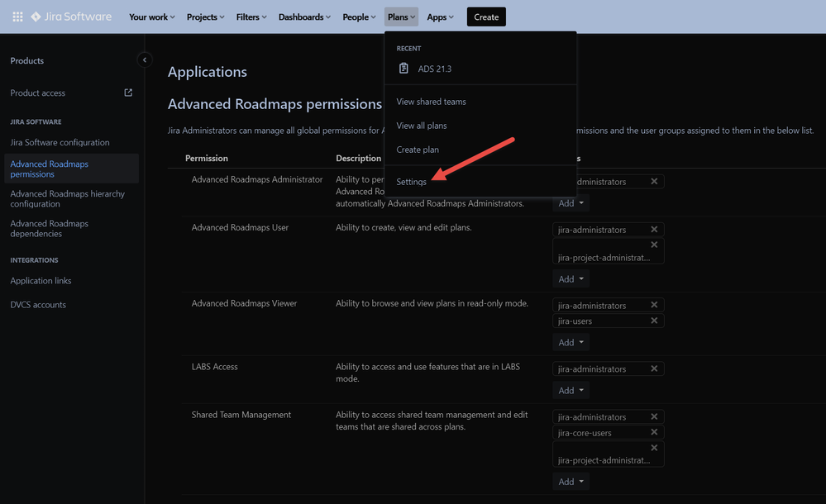Remove jira-administrators from LABS Access
This screenshot has width=826, height=504.
[x=654, y=368]
